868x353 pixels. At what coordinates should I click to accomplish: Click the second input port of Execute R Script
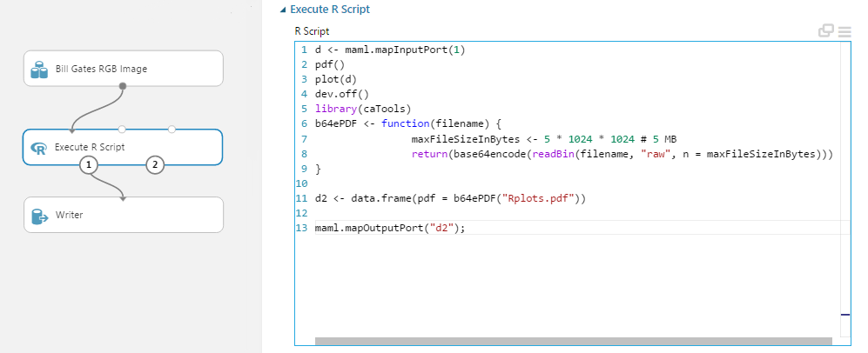click(x=122, y=130)
